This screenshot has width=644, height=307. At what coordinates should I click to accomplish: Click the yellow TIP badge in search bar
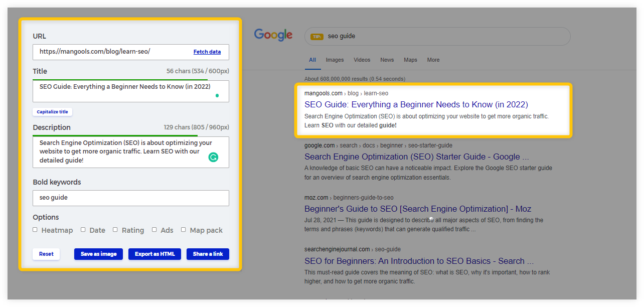[316, 37]
